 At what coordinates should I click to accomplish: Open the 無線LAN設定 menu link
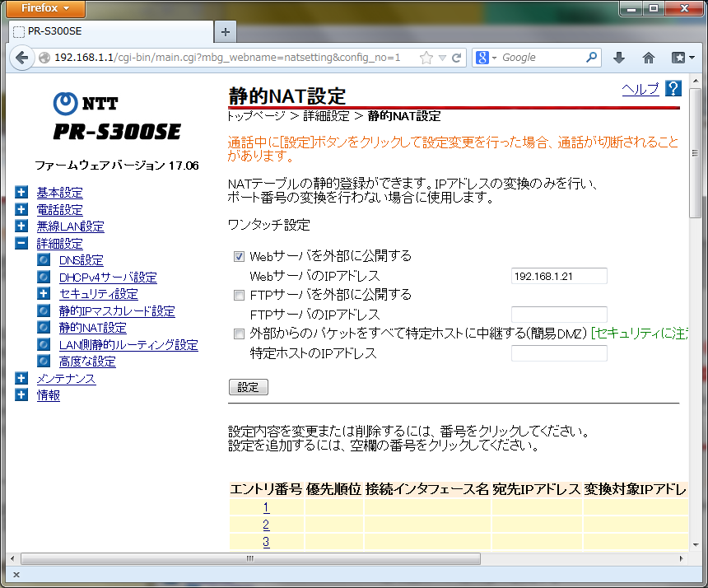(71, 226)
